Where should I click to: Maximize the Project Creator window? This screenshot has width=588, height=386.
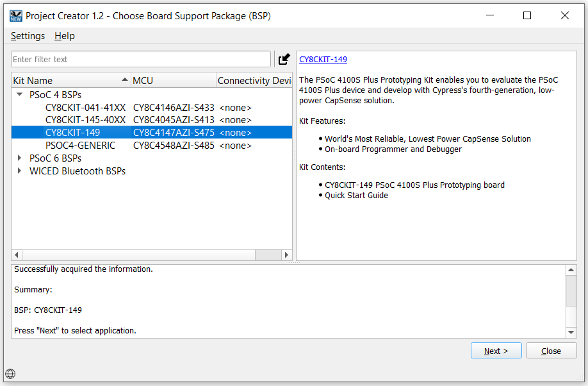tap(527, 15)
